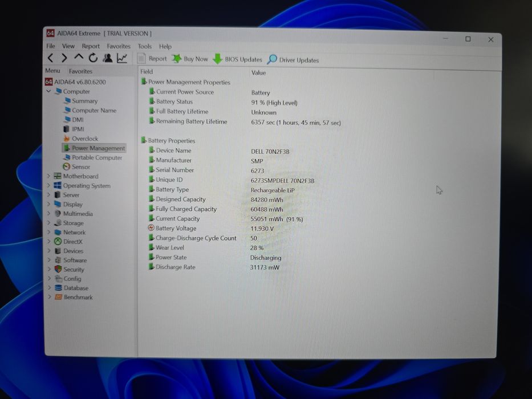Select the Battery Properties group row

click(168, 140)
